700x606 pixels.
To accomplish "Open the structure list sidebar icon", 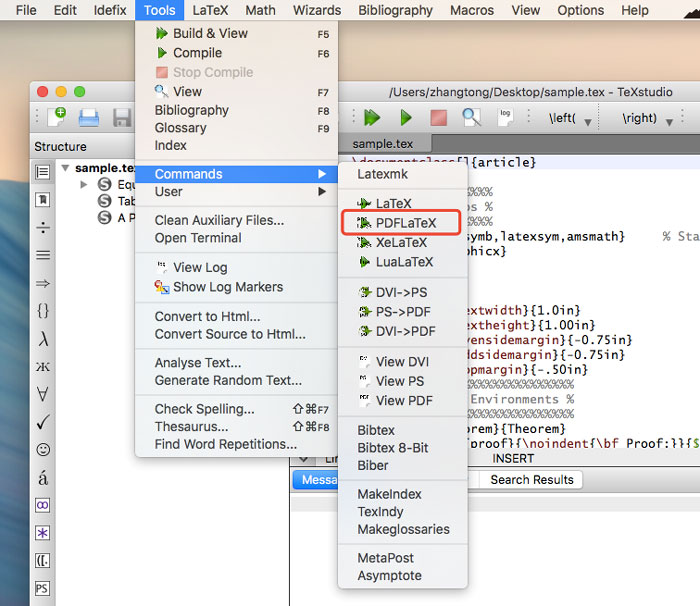I will (x=43, y=172).
